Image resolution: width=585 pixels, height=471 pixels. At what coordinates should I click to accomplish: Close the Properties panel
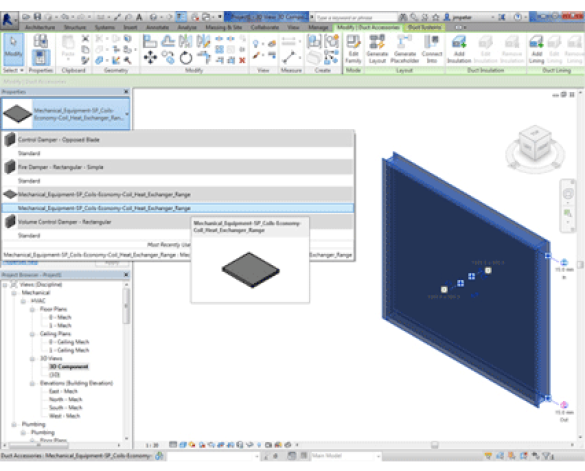point(126,91)
